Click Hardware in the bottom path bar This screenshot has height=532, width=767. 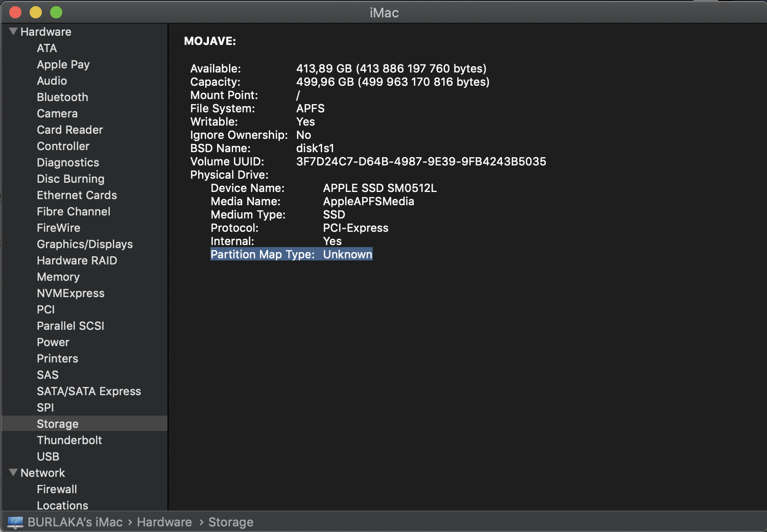click(x=164, y=522)
